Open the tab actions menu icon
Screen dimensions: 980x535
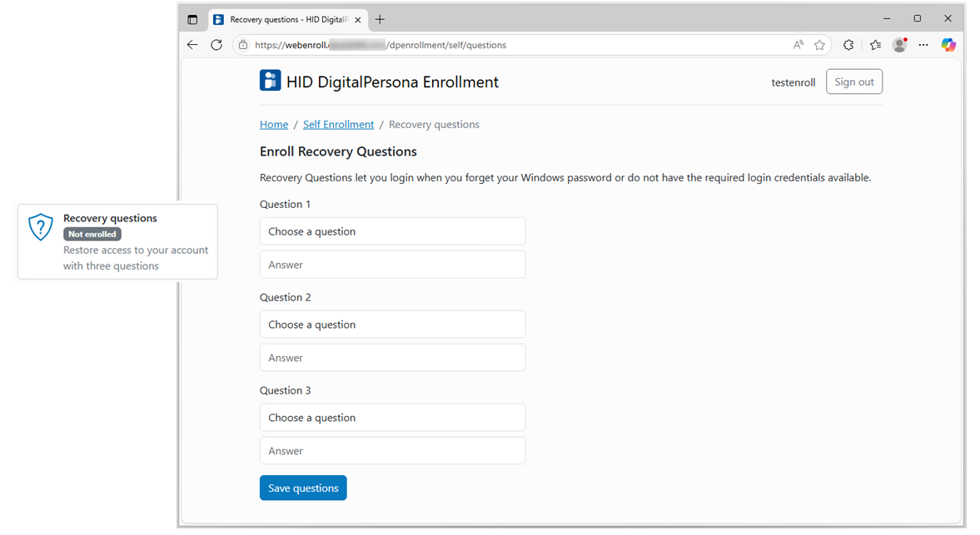click(x=192, y=19)
